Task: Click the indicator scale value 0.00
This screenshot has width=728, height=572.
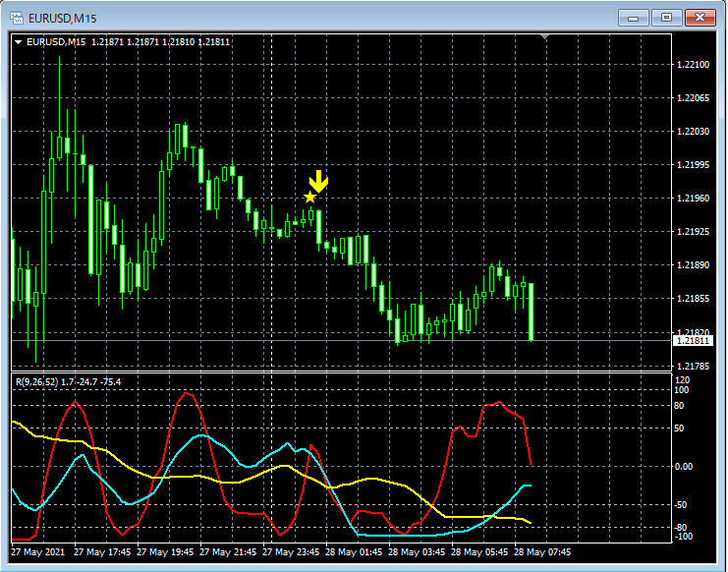Action: coord(686,467)
